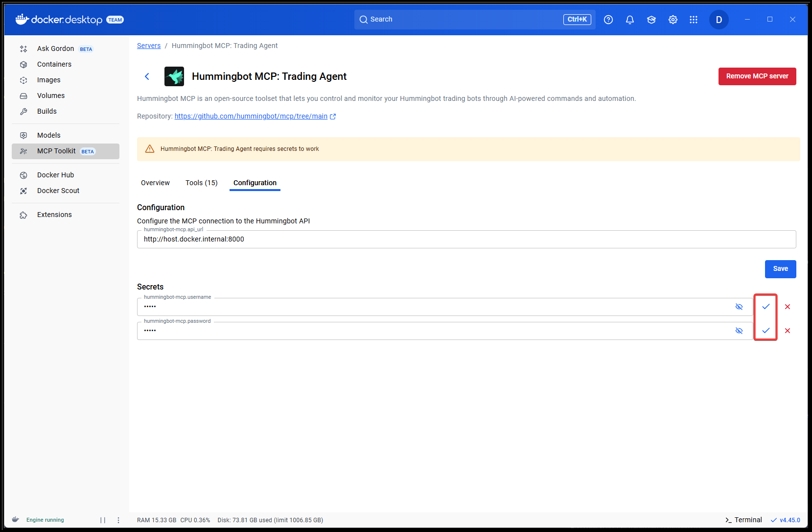Click the help question mark icon

[608, 20]
